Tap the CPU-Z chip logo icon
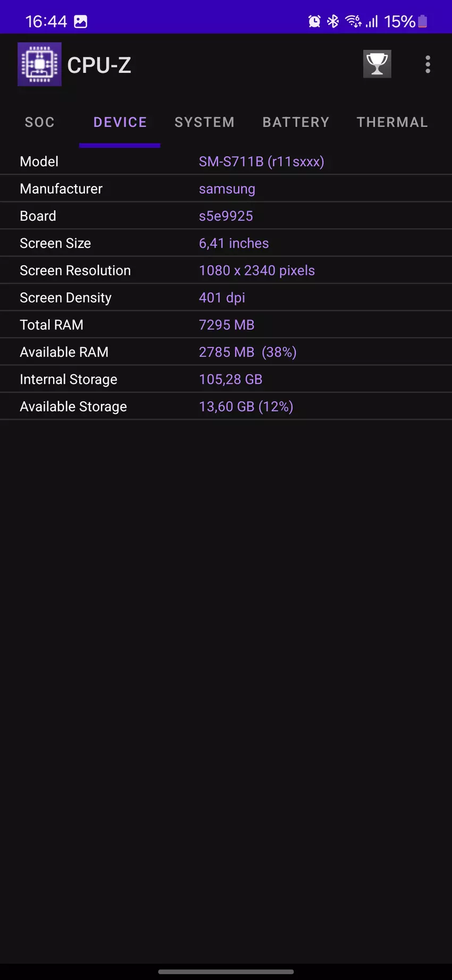Screen dimensions: 452x980 [x=39, y=64]
